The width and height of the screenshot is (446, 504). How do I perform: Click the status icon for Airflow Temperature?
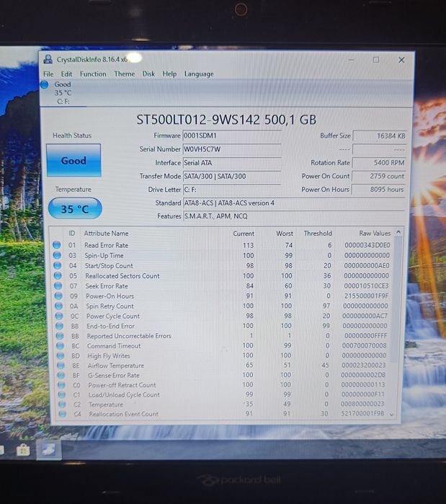click(61, 366)
